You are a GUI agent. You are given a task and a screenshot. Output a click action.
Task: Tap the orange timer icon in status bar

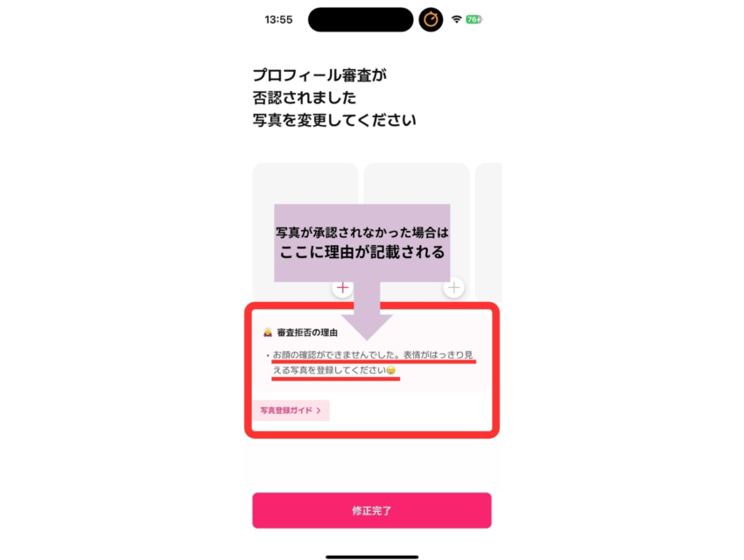(431, 20)
